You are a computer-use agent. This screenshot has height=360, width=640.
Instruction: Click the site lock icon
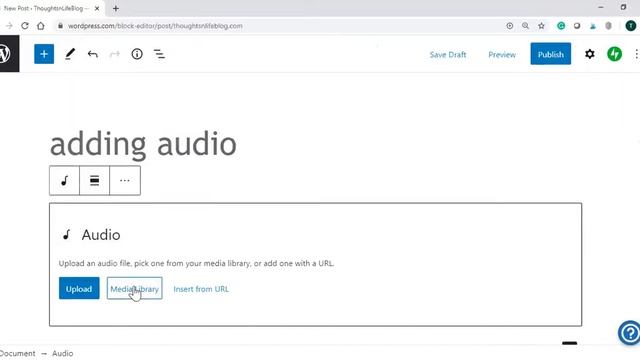pyautogui.click(x=60, y=26)
